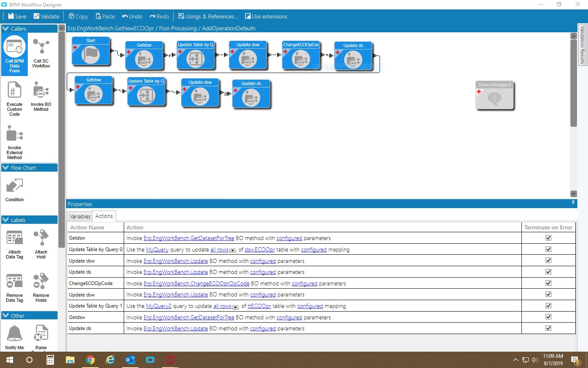Collapse the Callers section
The height and width of the screenshot is (368, 588).
6,29
